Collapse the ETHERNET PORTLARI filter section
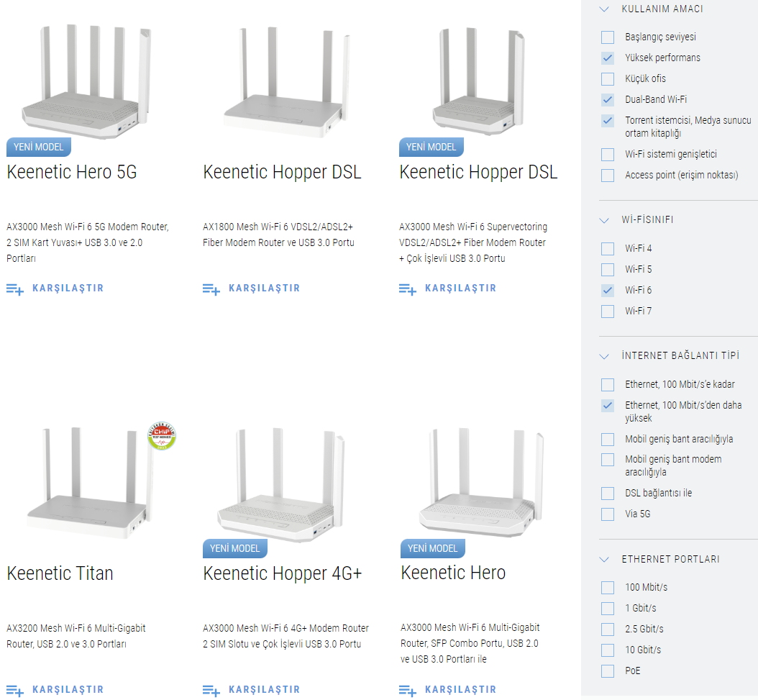758x700 pixels. pyautogui.click(x=604, y=559)
